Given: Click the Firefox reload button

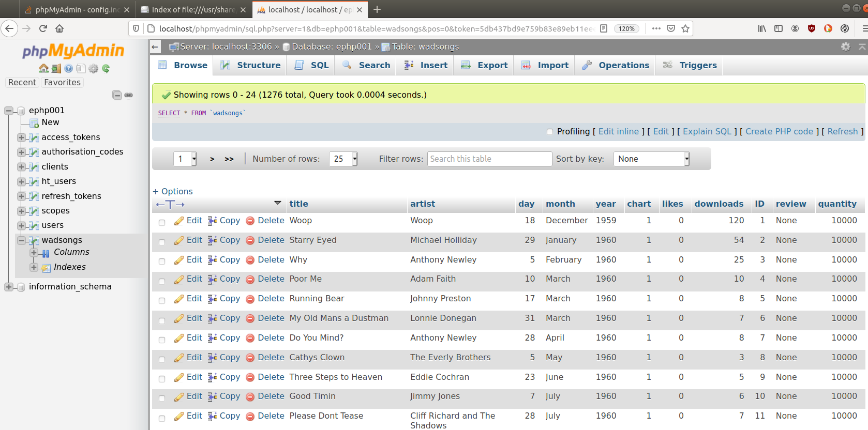Looking at the screenshot, I should tap(43, 28).
